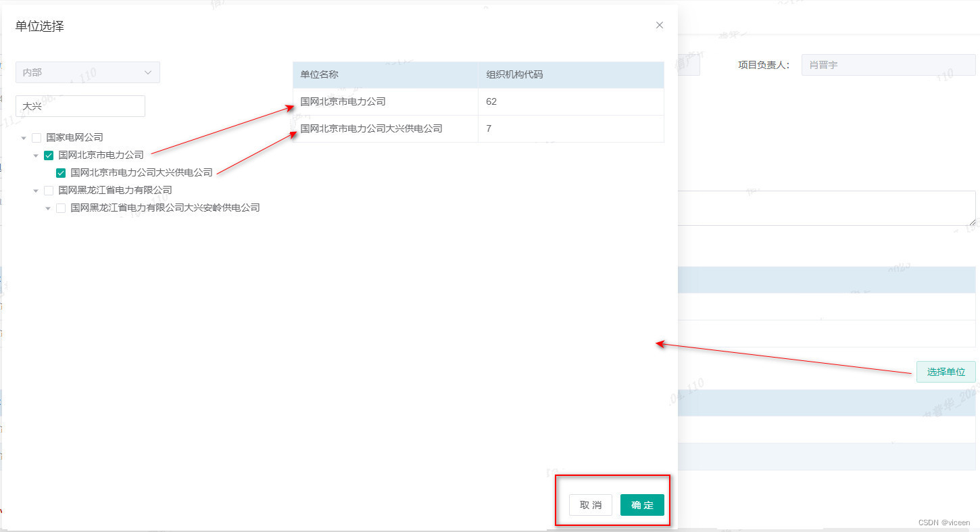Collapse the 国网黑龙江省电力有限公司 node arrow

tap(36, 191)
